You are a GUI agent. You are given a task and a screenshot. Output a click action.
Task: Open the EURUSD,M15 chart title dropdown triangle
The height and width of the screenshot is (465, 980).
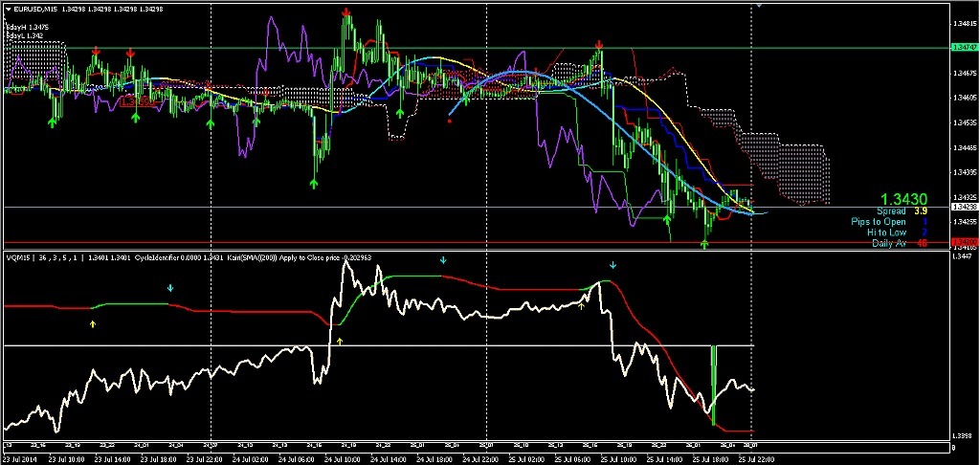tap(8, 9)
